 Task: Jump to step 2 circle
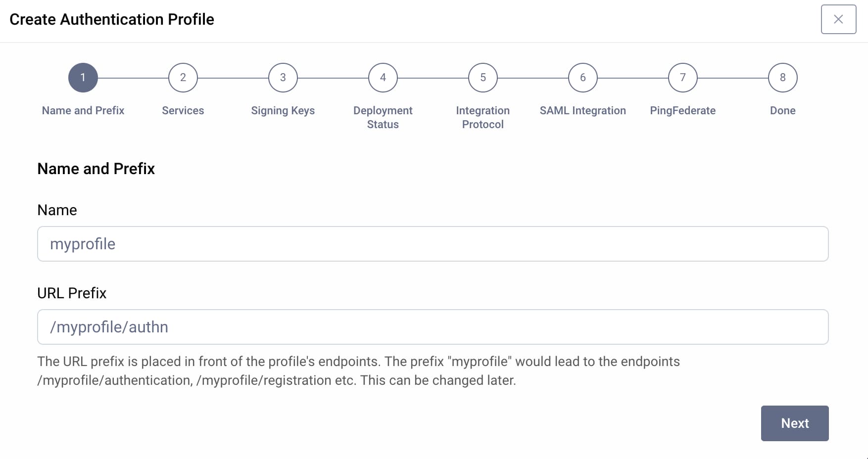(183, 78)
